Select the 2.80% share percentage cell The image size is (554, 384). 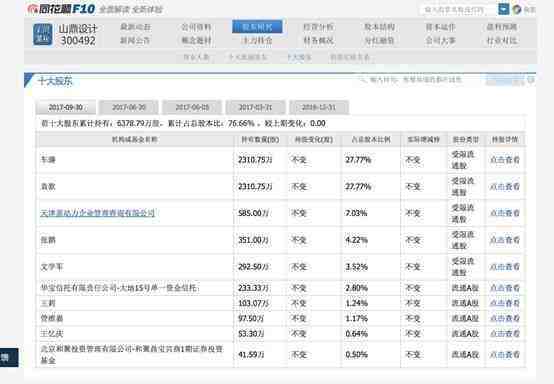[356, 288]
